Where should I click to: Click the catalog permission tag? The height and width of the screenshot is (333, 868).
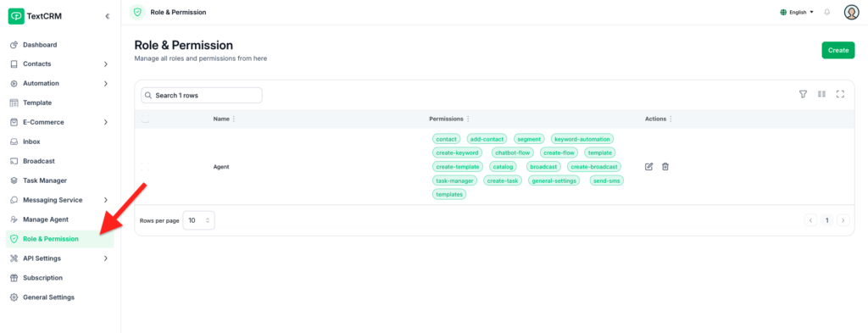(x=503, y=166)
